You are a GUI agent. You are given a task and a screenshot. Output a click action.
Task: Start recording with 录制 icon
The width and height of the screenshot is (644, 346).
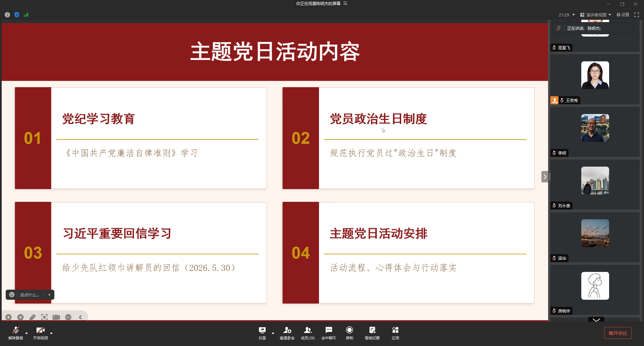pyautogui.click(x=350, y=333)
